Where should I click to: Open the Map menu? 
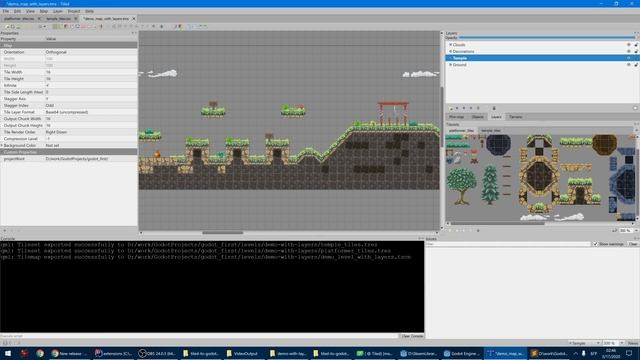tap(44, 11)
